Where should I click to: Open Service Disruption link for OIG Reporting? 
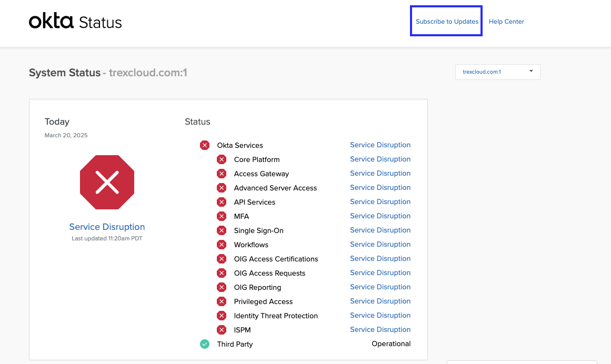click(380, 287)
